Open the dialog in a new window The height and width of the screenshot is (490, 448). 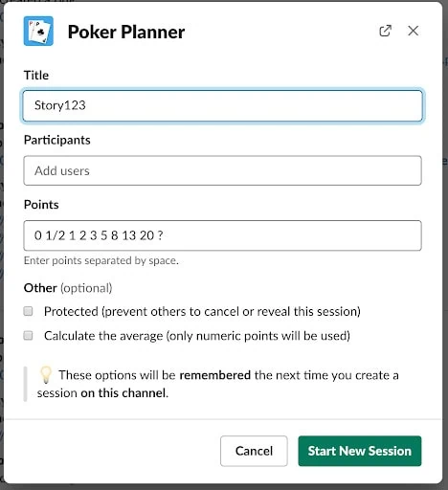(385, 31)
